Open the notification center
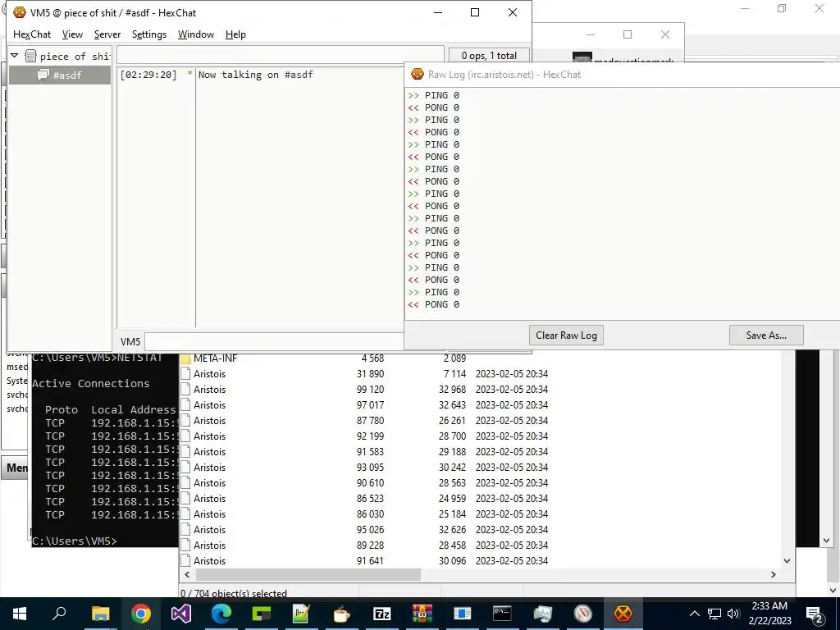 tap(814, 614)
